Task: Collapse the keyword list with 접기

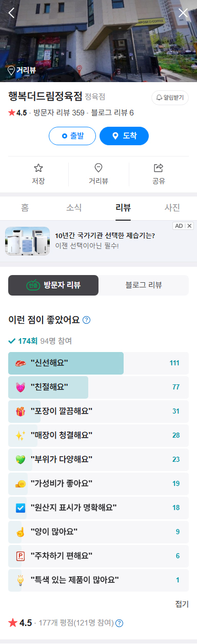Action: (x=182, y=604)
